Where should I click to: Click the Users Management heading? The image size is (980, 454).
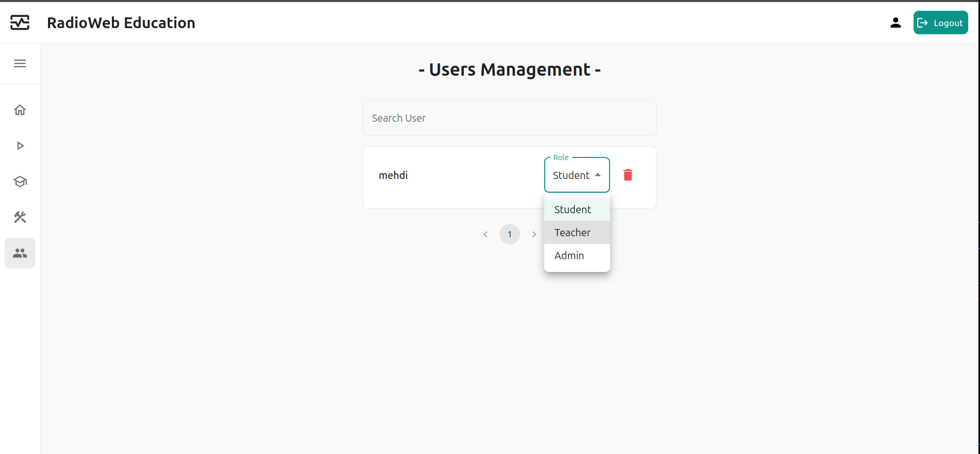[509, 70]
